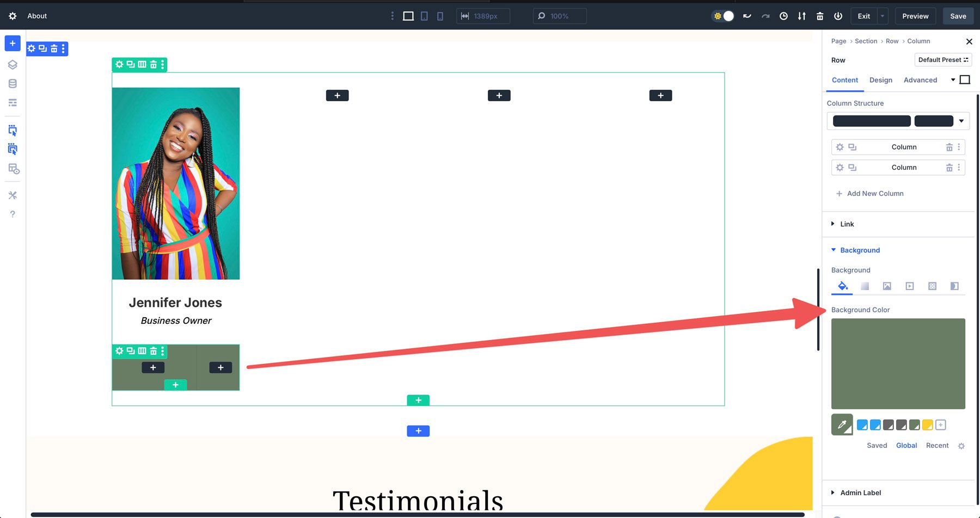Select the yellow color swatch
Viewport: 980px width, 518px height.
pyautogui.click(x=928, y=425)
